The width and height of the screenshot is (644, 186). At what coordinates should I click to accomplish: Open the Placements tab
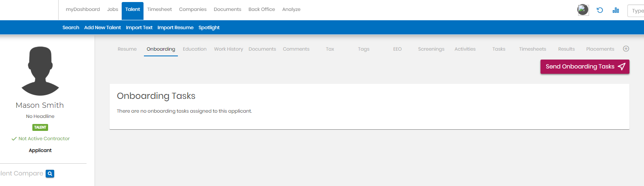coord(600,49)
